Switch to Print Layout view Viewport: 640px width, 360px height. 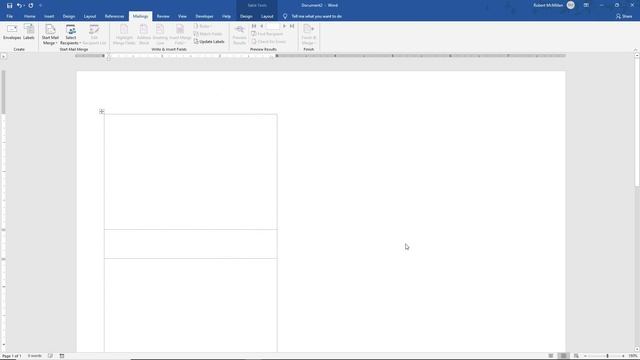pos(563,356)
